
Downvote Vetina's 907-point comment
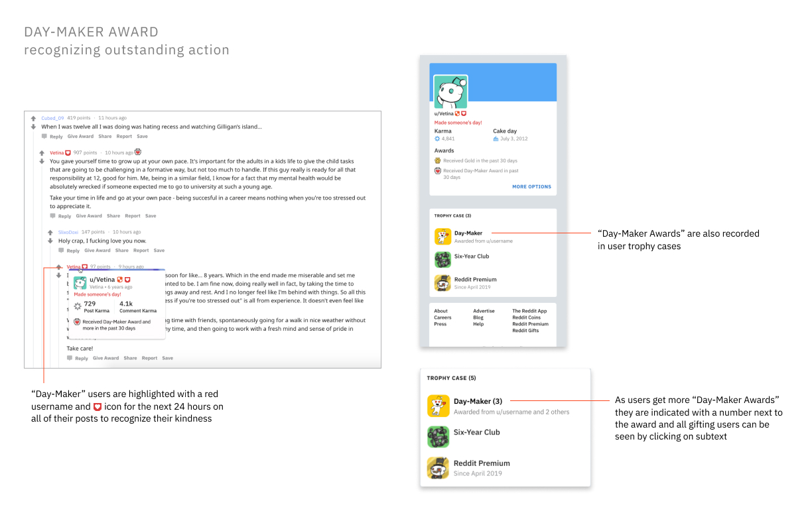(41, 161)
